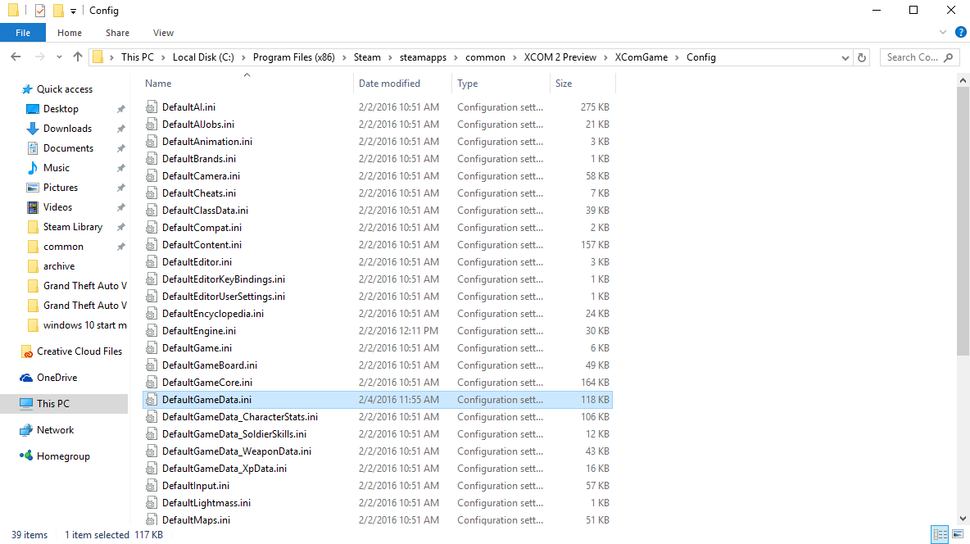Go up one folder level arrow

pos(77,57)
